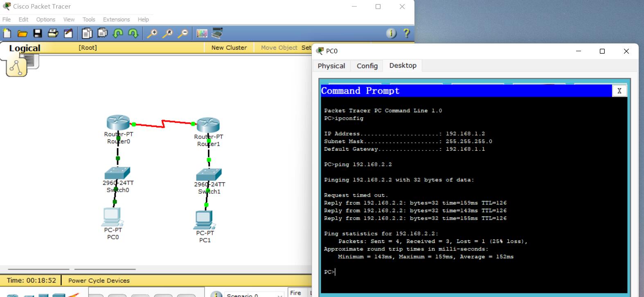Click the scenario info icon
This screenshot has height=297, width=644.
(216, 295)
